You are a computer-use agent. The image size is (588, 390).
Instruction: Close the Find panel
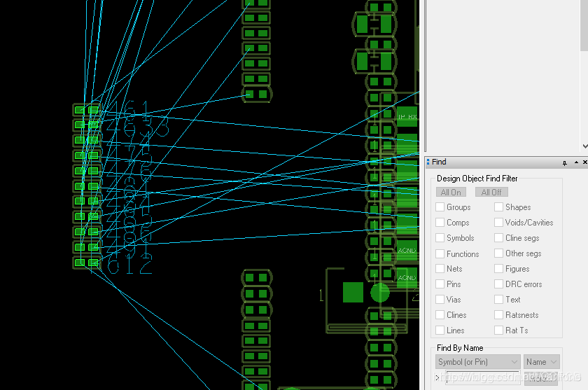(584, 162)
